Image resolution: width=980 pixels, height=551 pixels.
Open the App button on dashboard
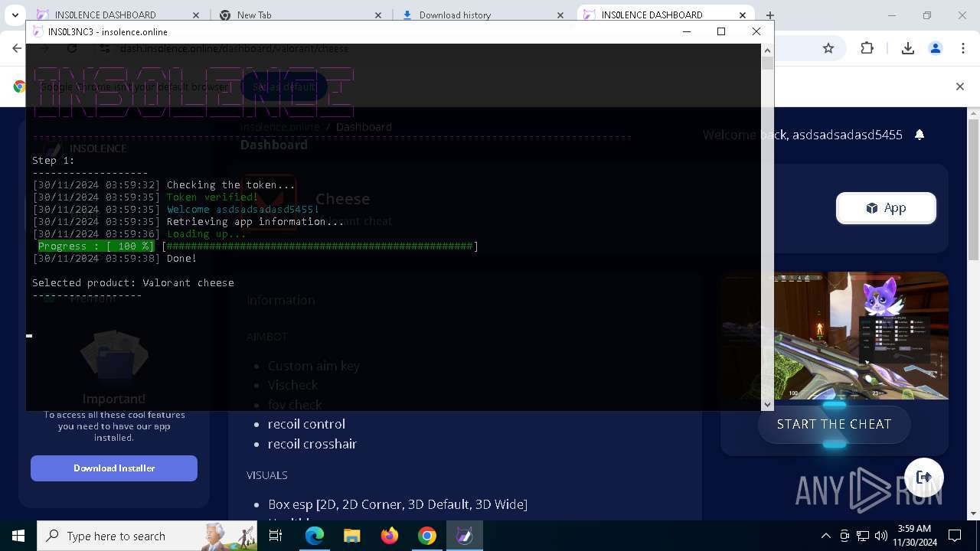coord(886,208)
